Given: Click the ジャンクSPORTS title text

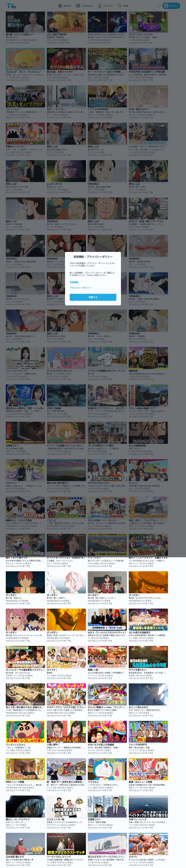Looking at the screenshot, I should (x=138, y=745).
